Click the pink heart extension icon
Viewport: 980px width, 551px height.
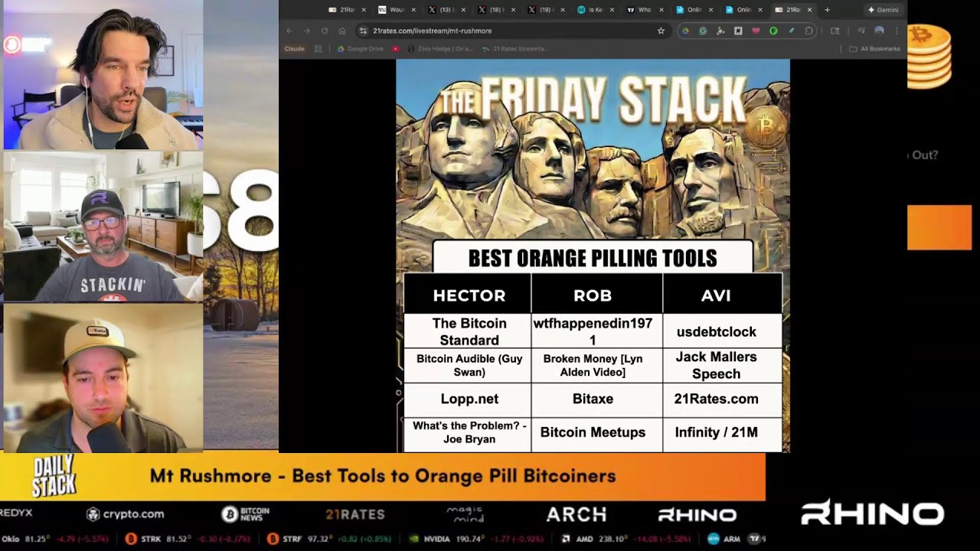[x=756, y=31]
